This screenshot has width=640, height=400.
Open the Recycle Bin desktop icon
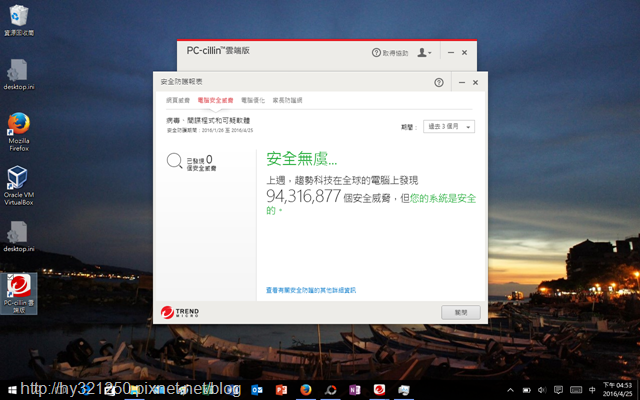coord(19,20)
